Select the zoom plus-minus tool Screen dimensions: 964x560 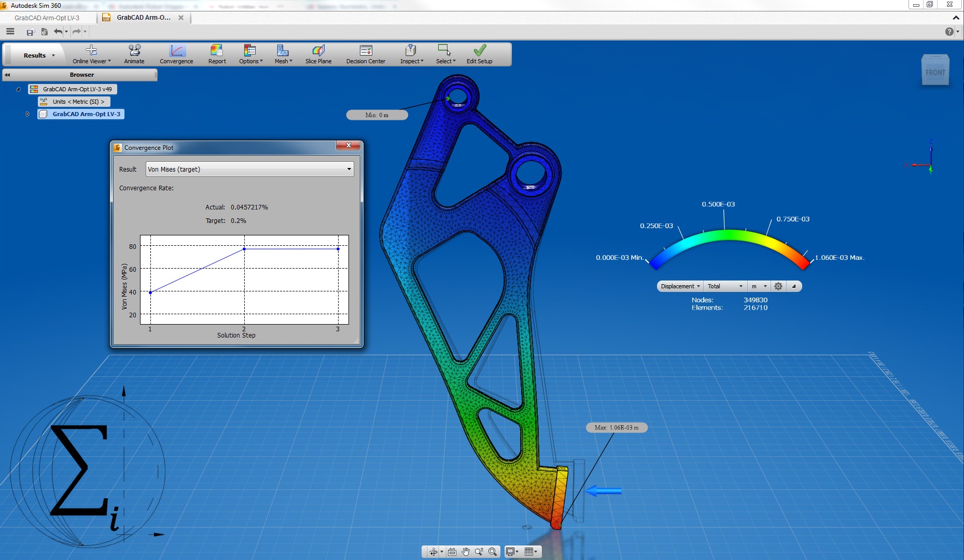[479, 552]
